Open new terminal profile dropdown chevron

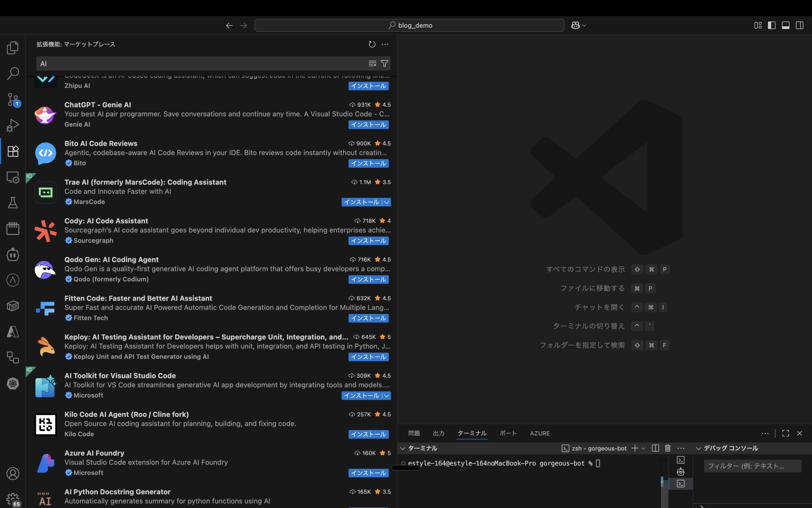[643, 448]
